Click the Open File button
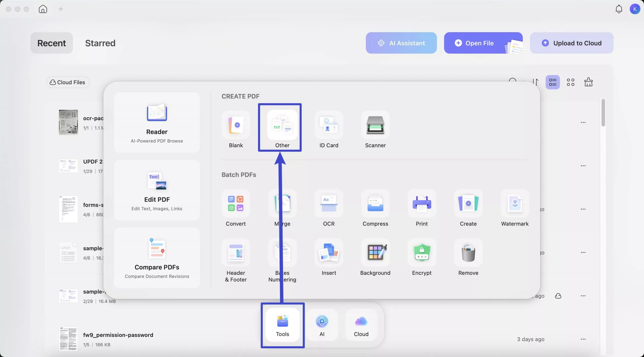 point(479,43)
